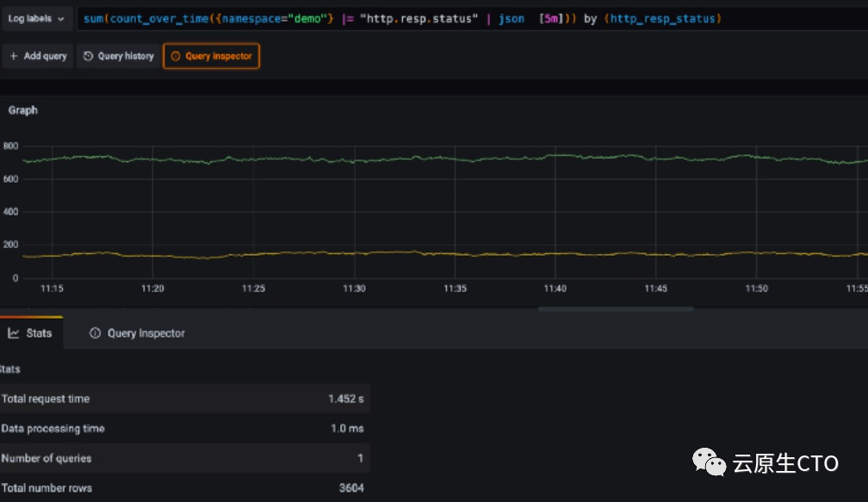The width and height of the screenshot is (868, 502).
Task: Click the info icon on lower Query Inspector tab
Action: tap(95, 333)
